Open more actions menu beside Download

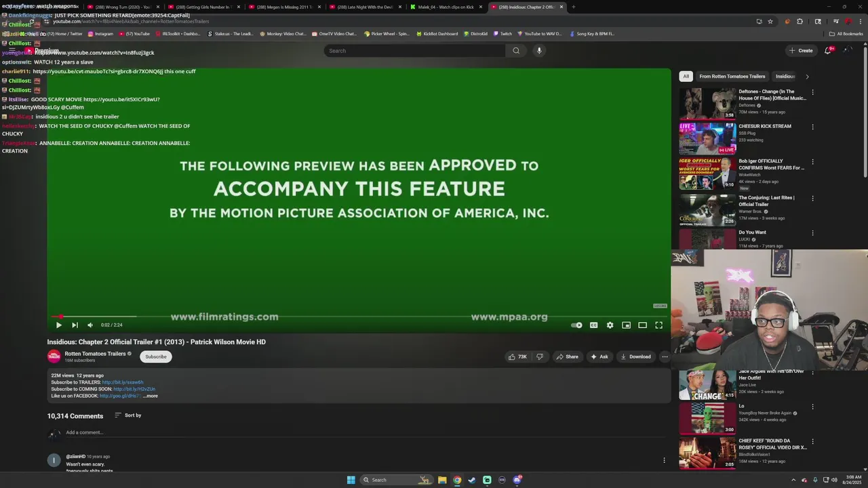click(665, 357)
